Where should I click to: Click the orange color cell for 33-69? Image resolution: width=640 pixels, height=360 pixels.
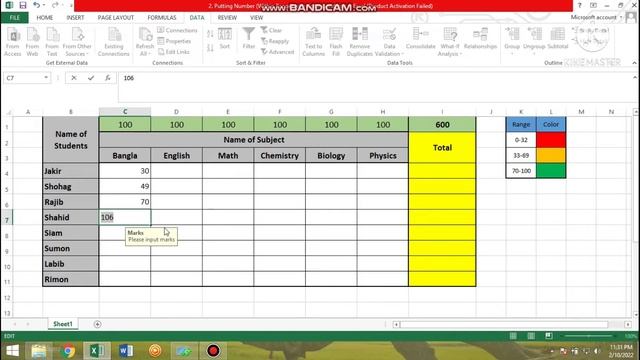tap(551, 155)
